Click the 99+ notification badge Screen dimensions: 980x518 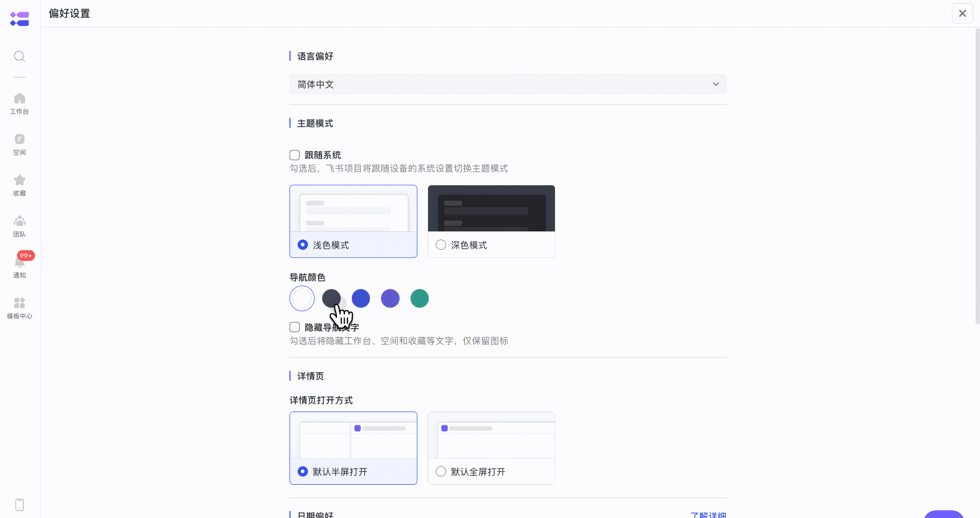click(26, 255)
